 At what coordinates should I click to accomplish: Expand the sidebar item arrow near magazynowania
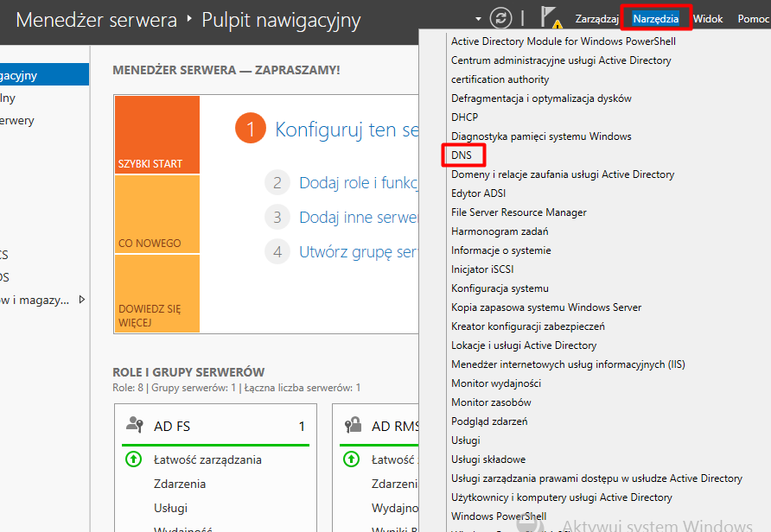[82, 300]
